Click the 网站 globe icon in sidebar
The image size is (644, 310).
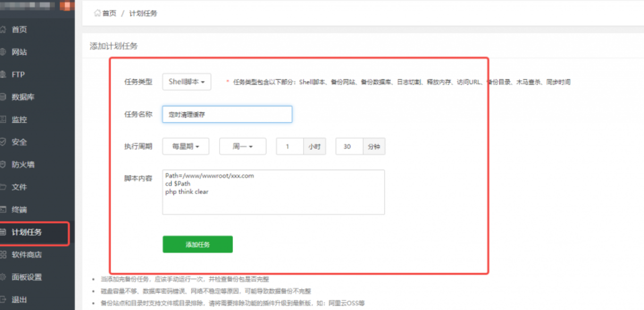(3, 52)
